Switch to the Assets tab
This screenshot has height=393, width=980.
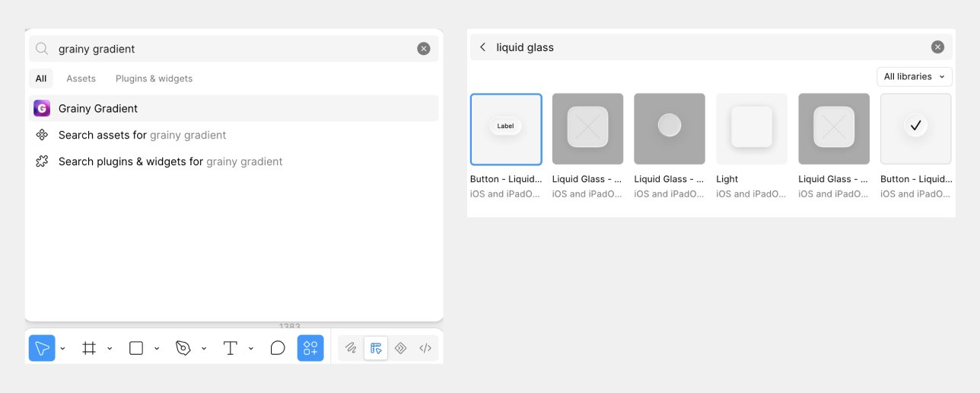click(81, 78)
